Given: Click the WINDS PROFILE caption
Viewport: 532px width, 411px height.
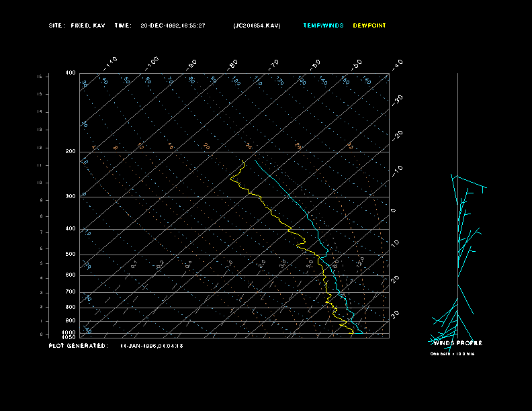Looking at the screenshot, I should (457, 343).
